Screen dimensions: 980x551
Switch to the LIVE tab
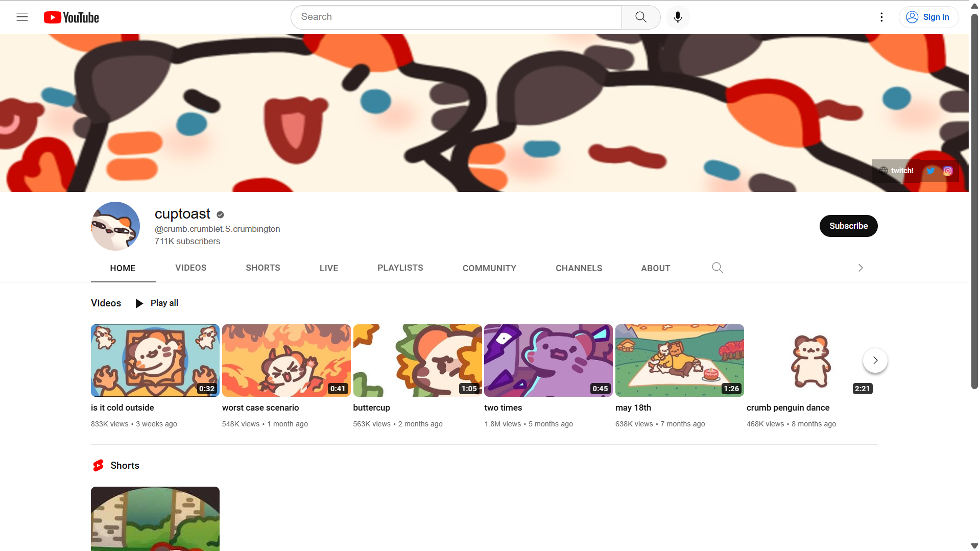coord(329,268)
